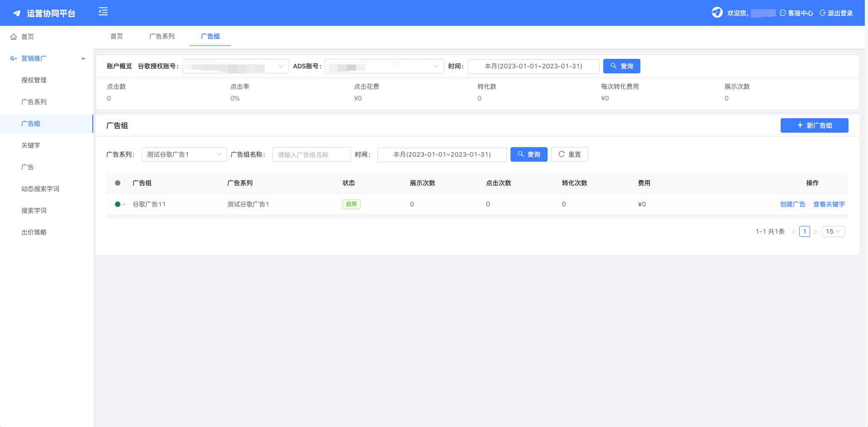Viewport: 868px width, 427px height.
Task: Toggle the green status dot for 谷歌广告11
Action: tap(118, 204)
